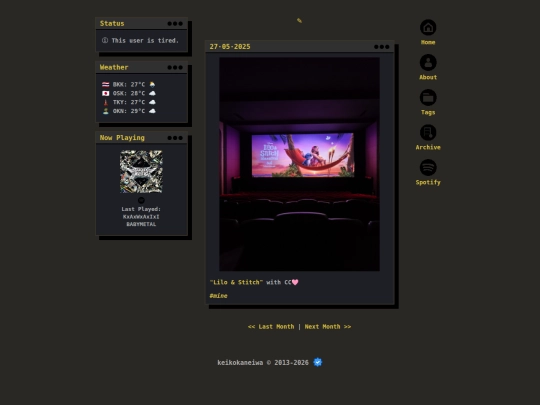Go to Next Month page
The width and height of the screenshot is (540, 405).
[x=328, y=326]
